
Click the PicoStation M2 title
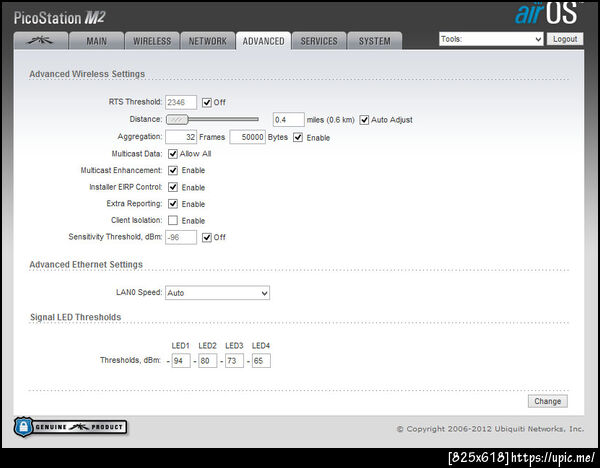pos(59,18)
